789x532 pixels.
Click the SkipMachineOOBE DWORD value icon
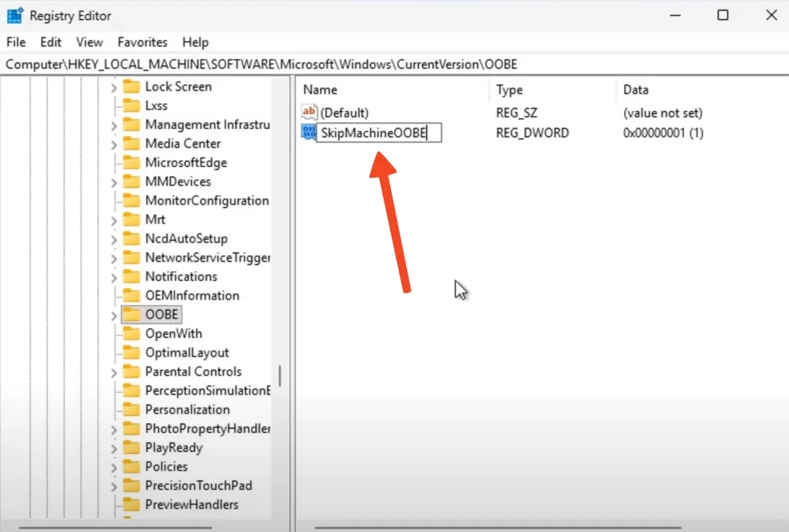pyautogui.click(x=309, y=133)
